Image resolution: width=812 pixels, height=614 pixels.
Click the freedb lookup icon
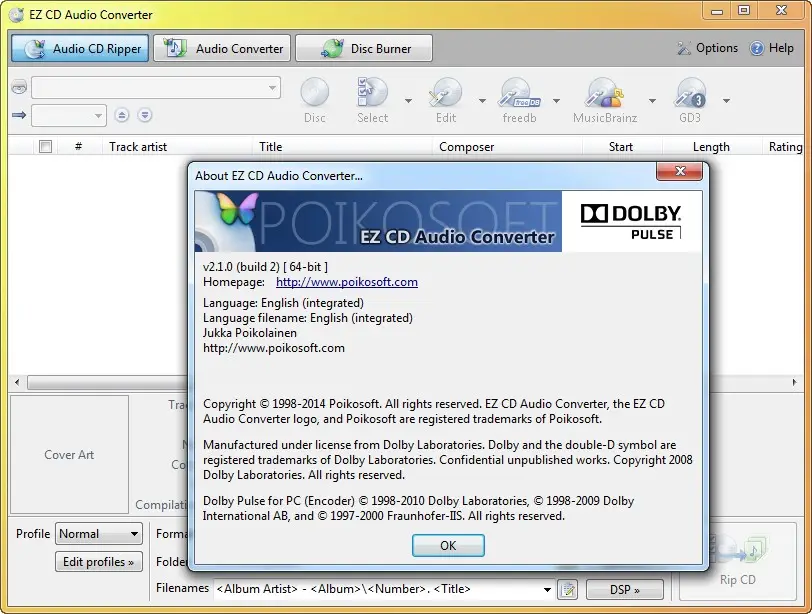[519, 100]
